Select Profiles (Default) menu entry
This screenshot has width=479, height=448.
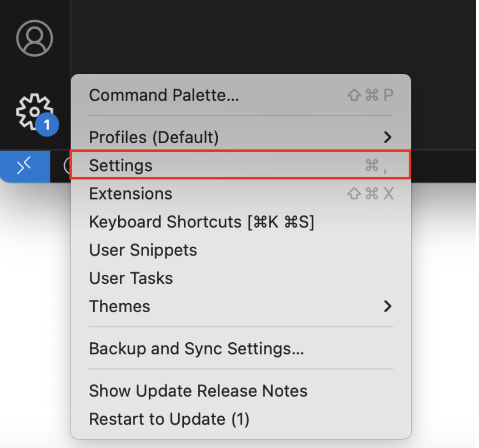pos(154,137)
